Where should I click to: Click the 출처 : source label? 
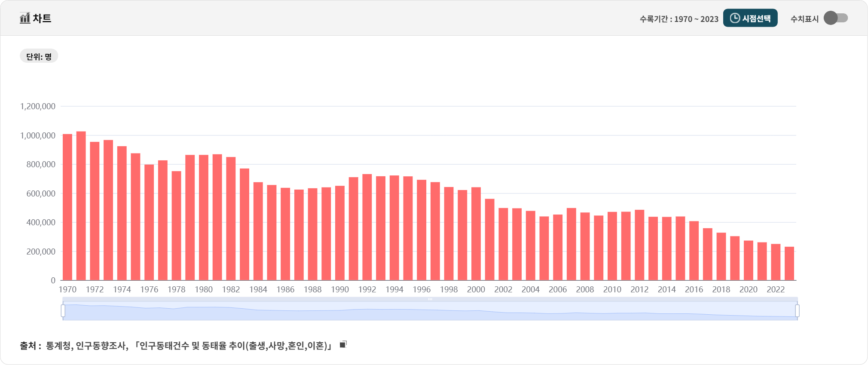point(30,346)
